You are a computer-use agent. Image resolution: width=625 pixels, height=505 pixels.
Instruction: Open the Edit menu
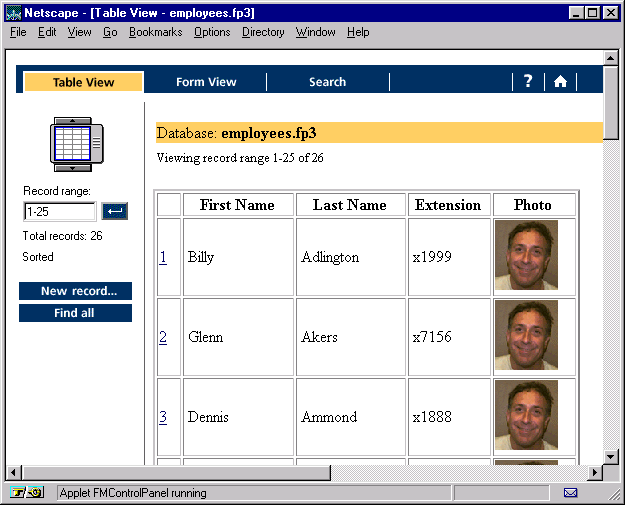pos(47,32)
